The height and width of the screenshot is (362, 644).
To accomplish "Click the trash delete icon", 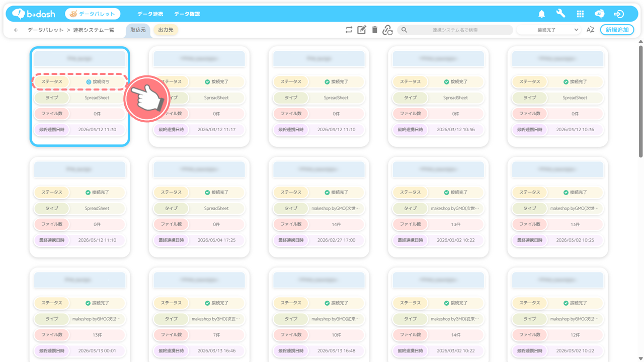I will [x=374, y=30].
